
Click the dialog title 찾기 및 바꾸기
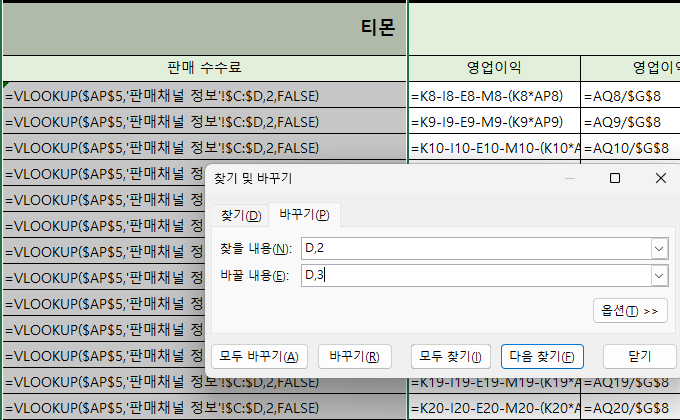(x=253, y=178)
